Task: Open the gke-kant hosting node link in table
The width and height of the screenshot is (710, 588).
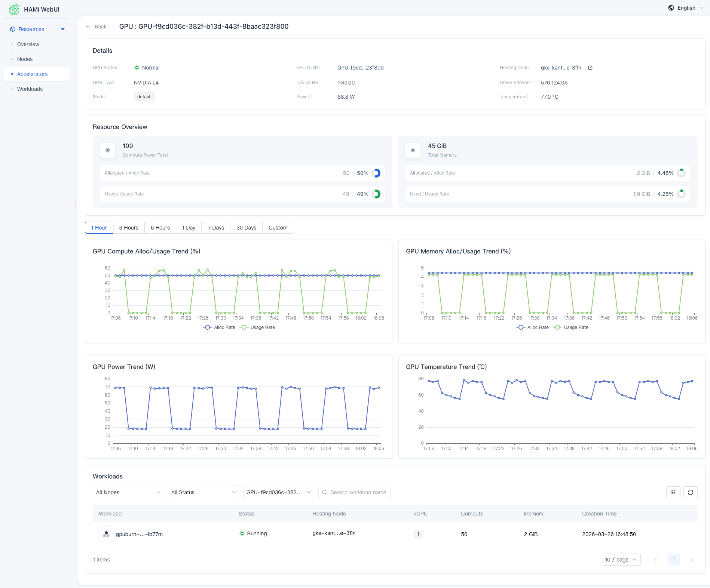Action: pyautogui.click(x=334, y=533)
